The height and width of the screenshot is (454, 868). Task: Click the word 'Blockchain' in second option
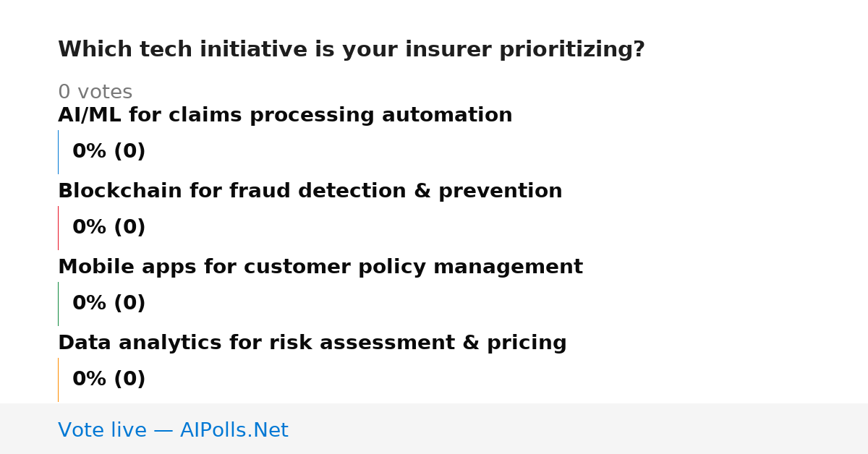coord(120,192)
